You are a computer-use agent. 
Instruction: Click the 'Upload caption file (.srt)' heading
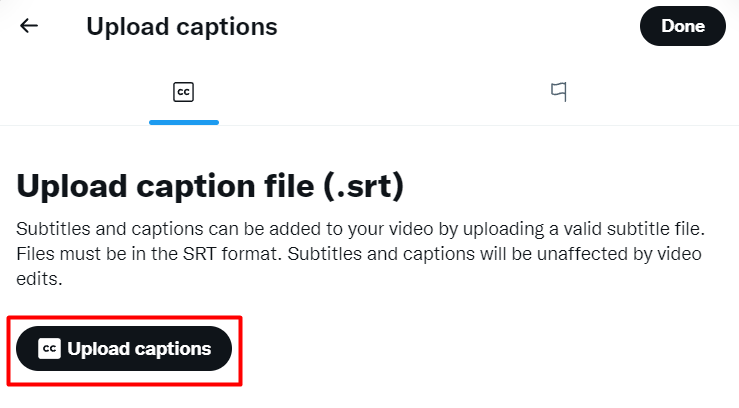[210, 186]
